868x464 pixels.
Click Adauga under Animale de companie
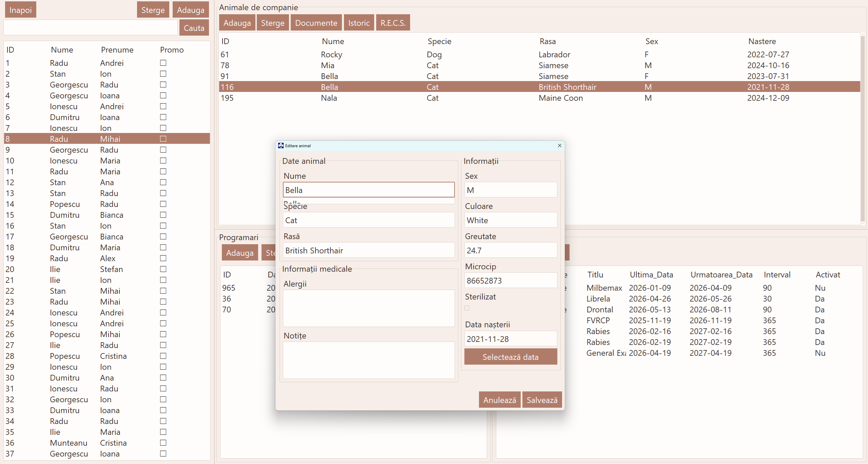point(237,23)
